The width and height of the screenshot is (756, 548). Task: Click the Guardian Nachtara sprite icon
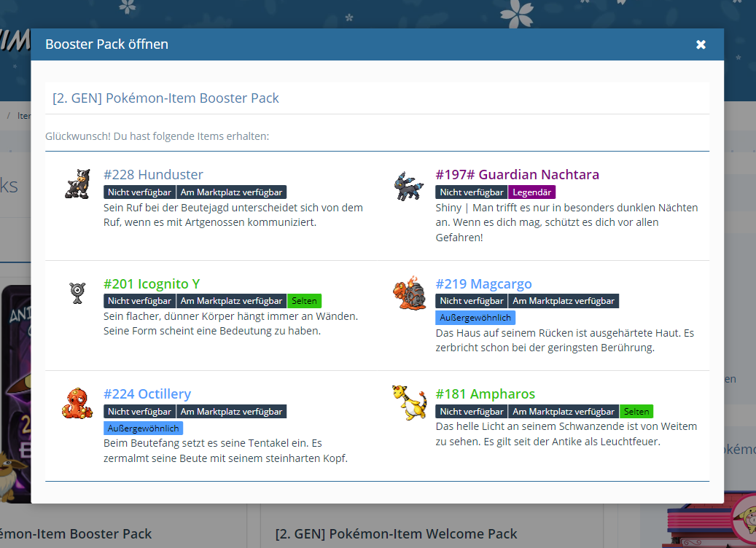409,186
